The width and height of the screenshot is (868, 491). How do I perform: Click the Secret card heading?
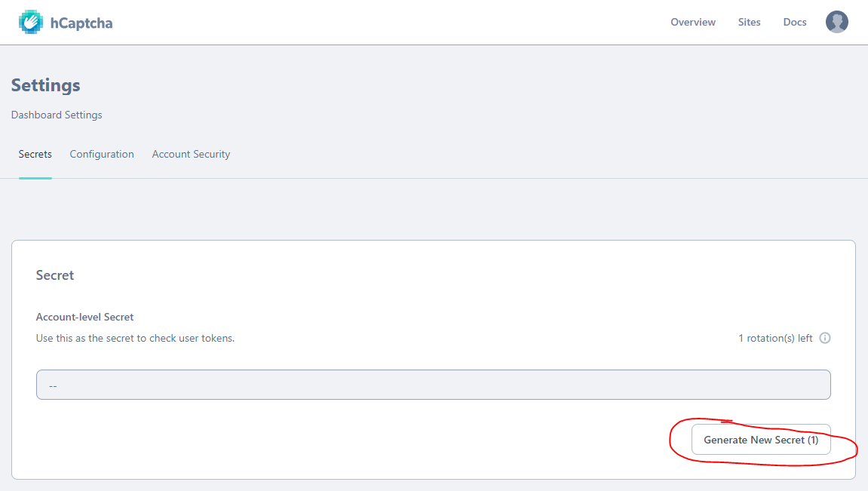coord(55,275)
